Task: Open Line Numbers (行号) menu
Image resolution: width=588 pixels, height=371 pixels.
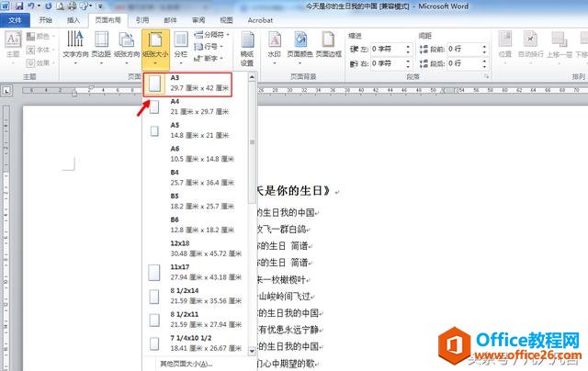Action: (209, 47)
